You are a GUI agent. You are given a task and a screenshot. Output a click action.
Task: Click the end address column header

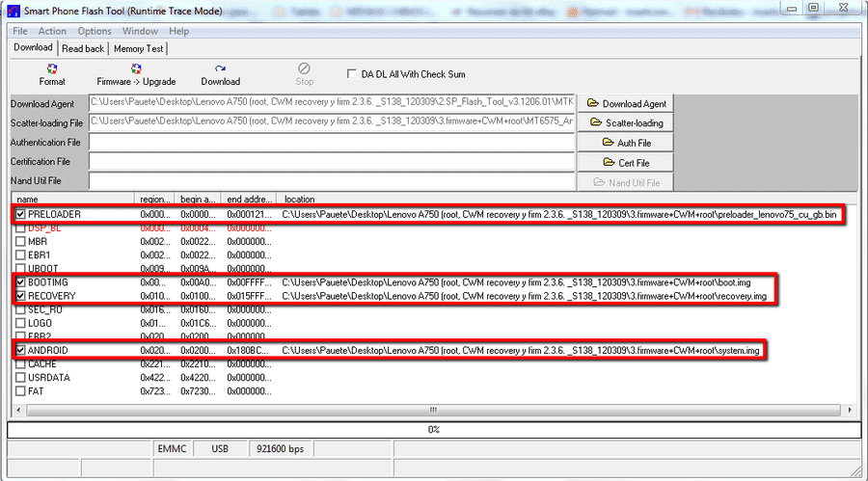click(249, 199)
